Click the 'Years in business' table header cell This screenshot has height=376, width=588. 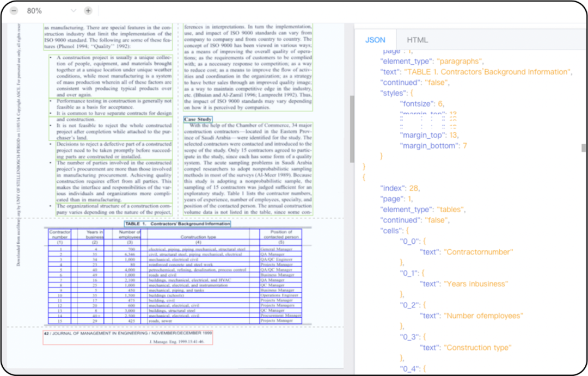[95, 235]
